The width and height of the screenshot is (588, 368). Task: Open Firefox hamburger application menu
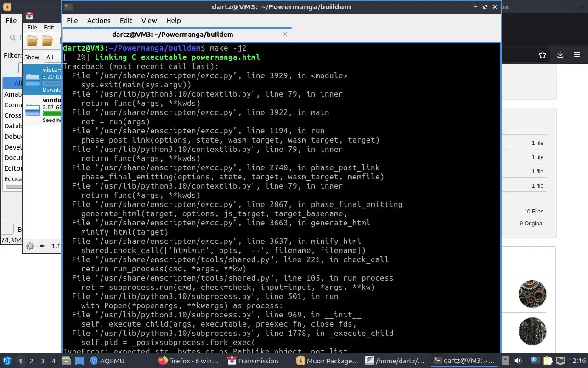pos(577,55)
